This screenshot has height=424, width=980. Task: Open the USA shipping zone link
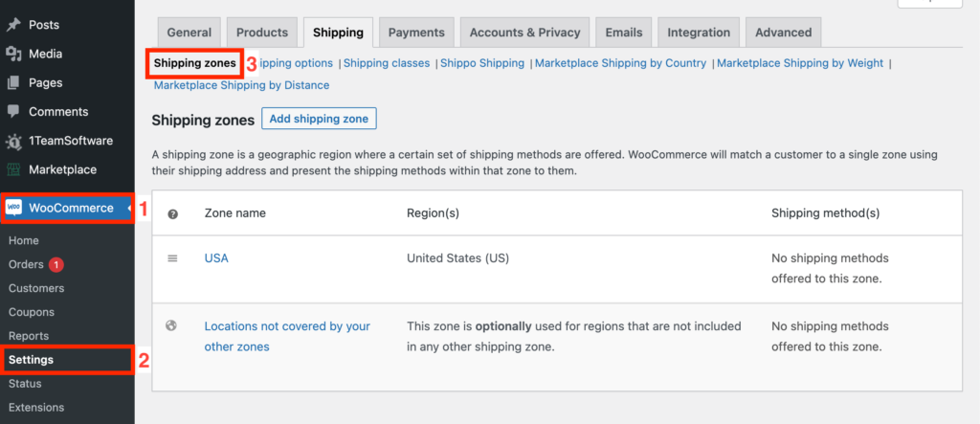216,258
